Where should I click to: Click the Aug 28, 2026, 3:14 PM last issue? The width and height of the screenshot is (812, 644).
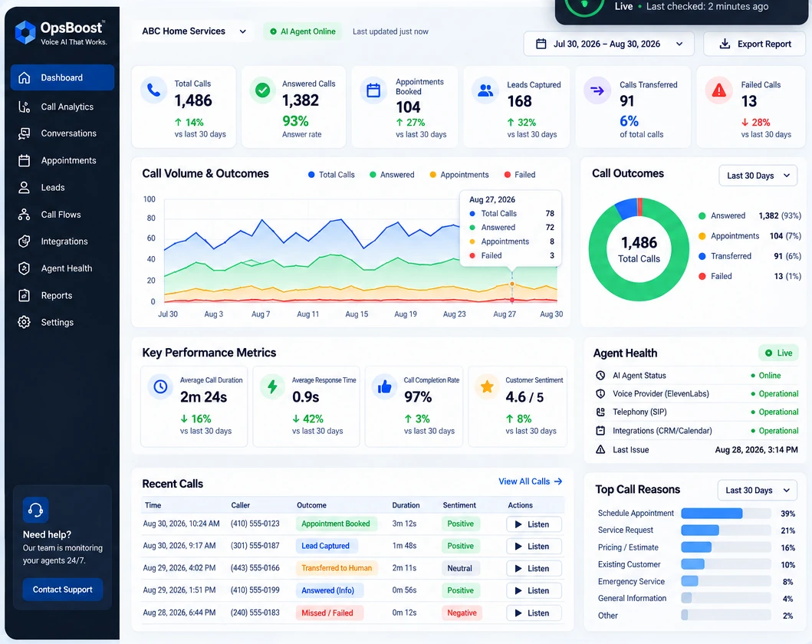pyautogui.click(x=756, y=450)
